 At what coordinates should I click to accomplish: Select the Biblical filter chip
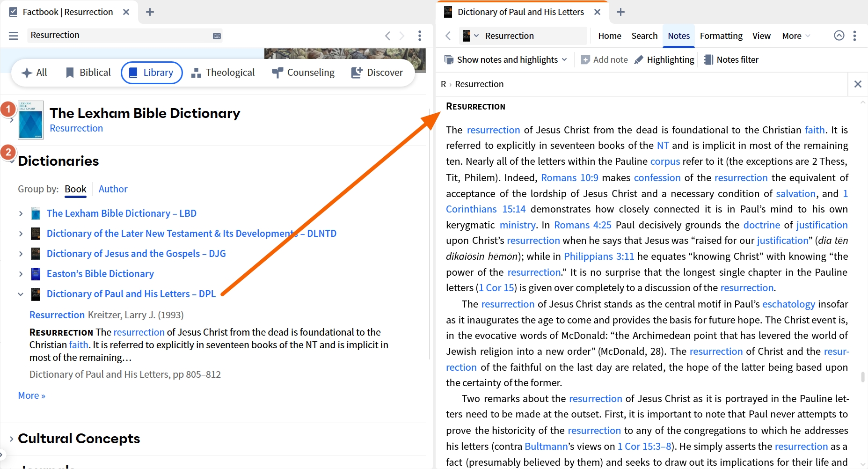click(88, 73)
